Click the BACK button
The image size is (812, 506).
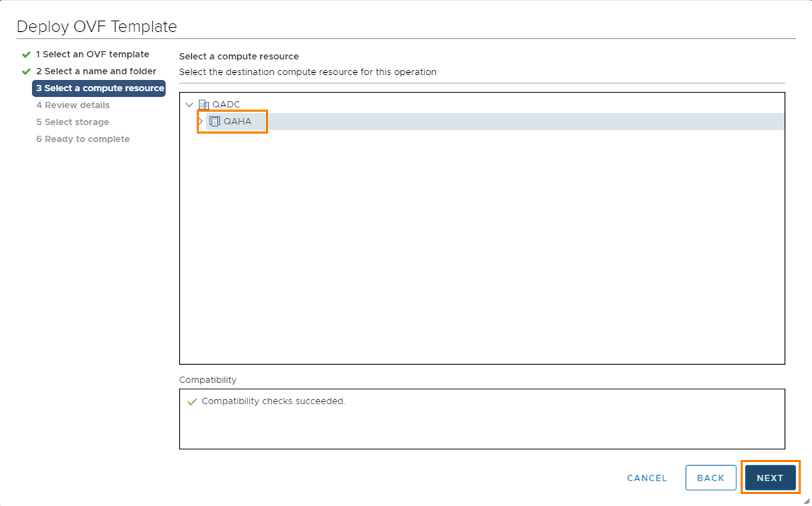pyautogui.click(x=710, y=478)
